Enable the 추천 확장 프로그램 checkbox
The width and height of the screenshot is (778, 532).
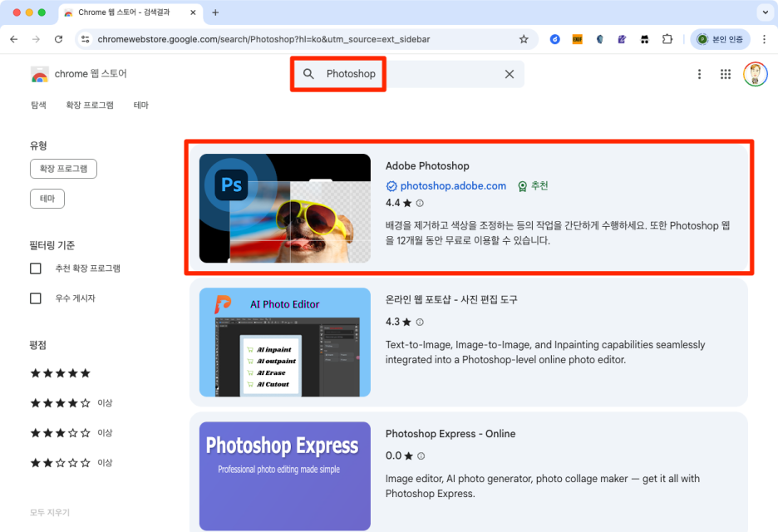(x=36, y=268)
